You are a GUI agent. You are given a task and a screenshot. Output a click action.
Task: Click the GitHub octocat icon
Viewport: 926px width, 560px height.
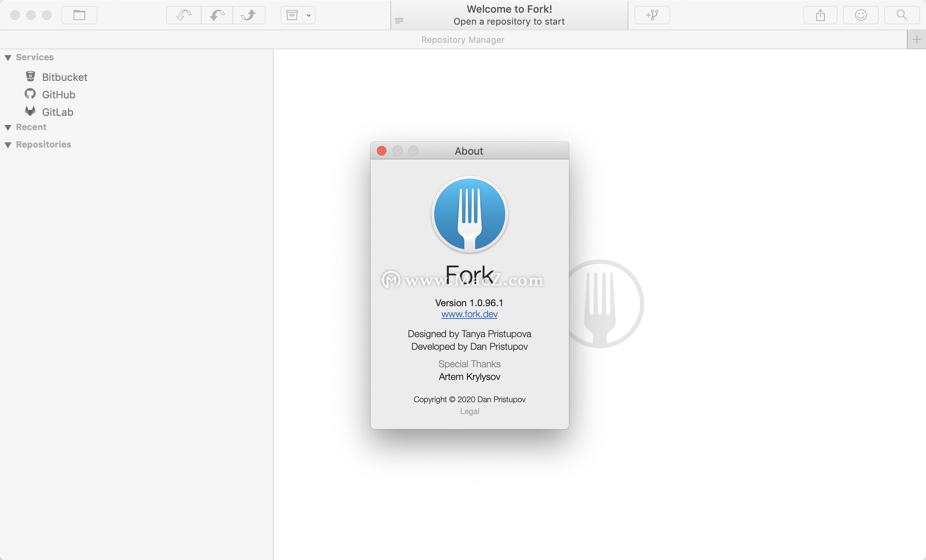30,93
